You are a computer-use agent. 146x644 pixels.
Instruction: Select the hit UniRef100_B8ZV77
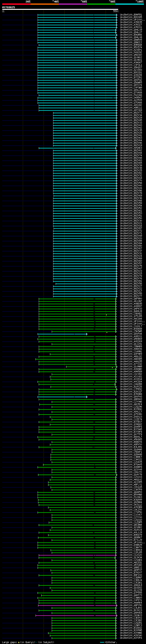click(131, 296)
